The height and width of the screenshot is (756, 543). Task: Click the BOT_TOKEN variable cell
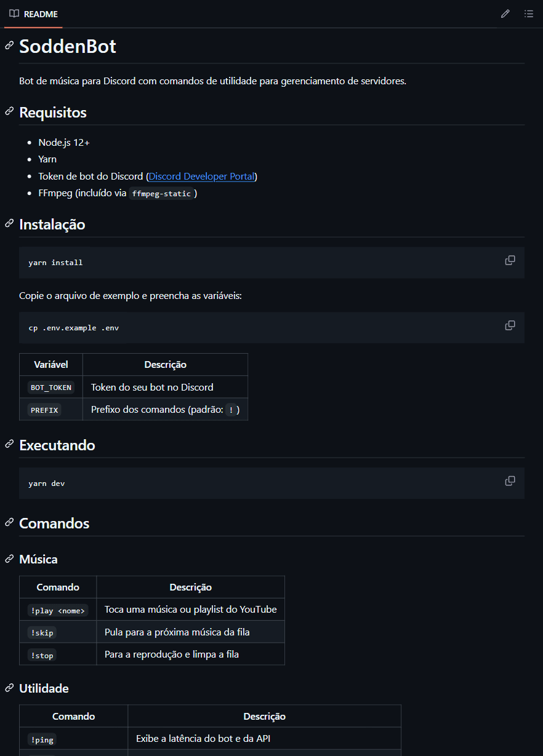(x=51, y=388)
